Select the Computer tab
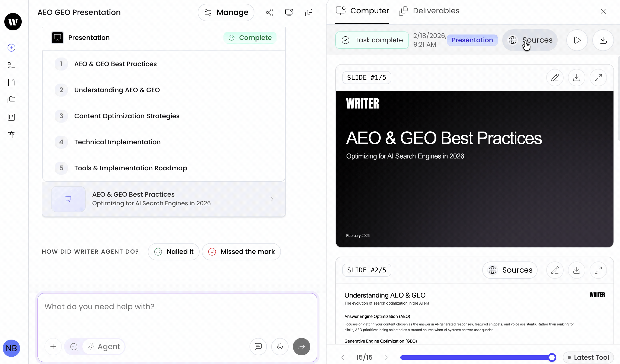Image resolution: width=620 pixels, height=364 pixels. tap(362, 11)
